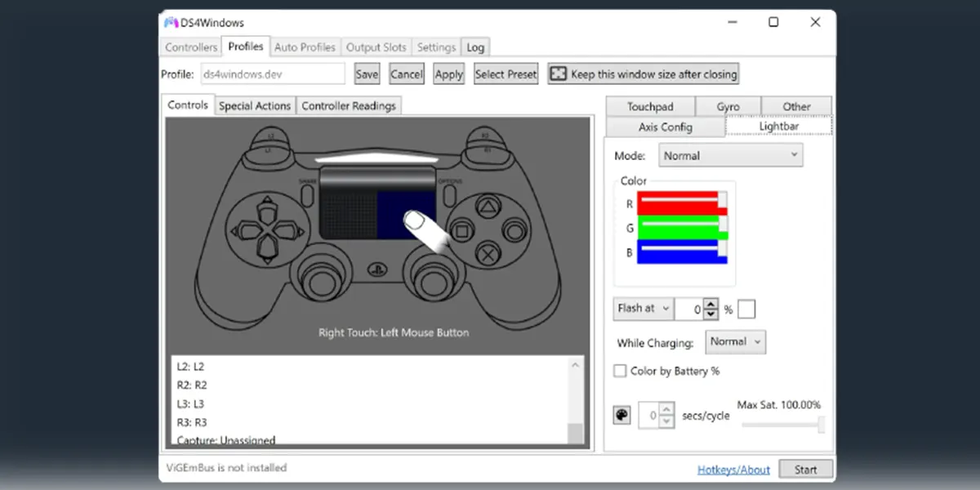
Task: Click the resize icon on Keep window size button
Action: point(558,73)
